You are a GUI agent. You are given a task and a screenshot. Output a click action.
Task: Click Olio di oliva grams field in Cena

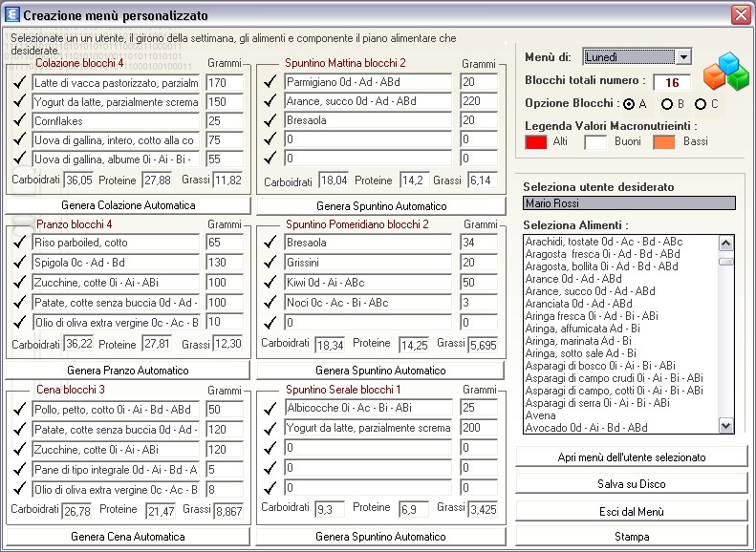coord(225,489)
